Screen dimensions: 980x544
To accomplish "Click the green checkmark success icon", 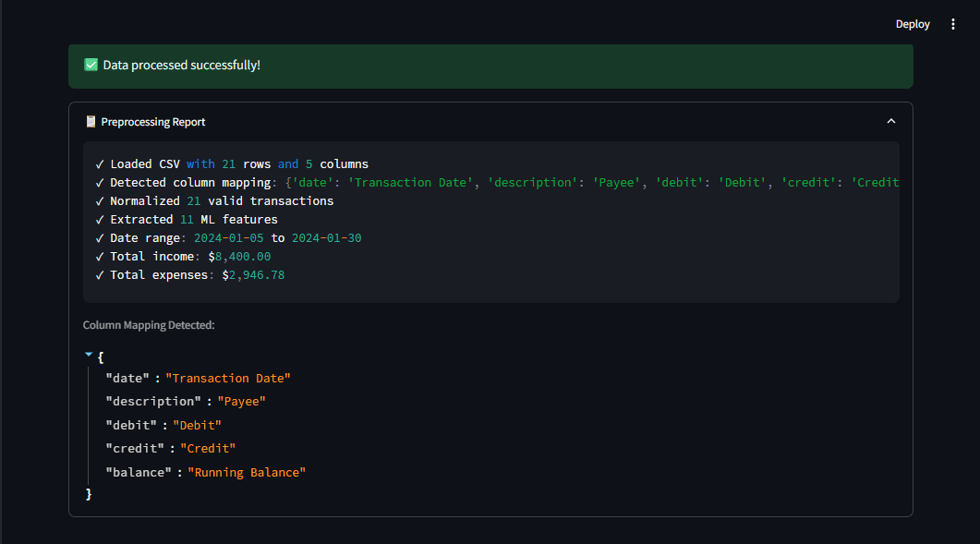I will 91,65.
